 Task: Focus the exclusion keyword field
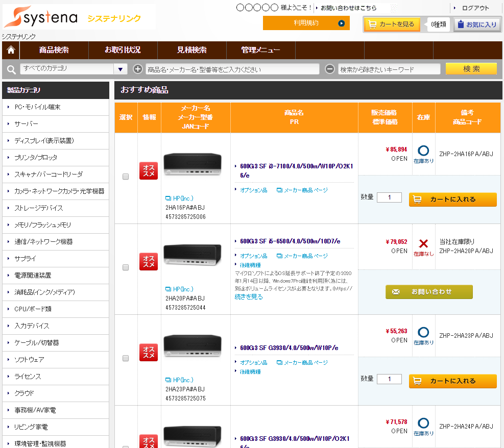[x=389, y=69]
